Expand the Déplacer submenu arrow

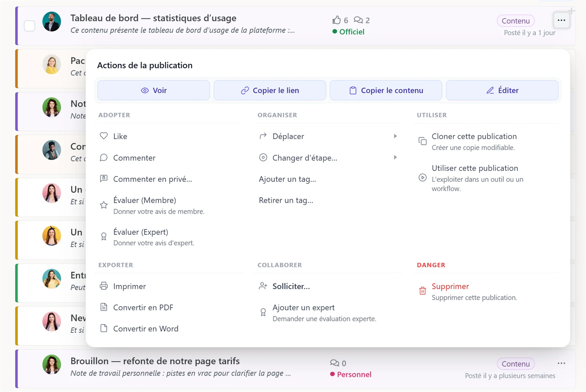pyautogui.click(x=395, y=136)
